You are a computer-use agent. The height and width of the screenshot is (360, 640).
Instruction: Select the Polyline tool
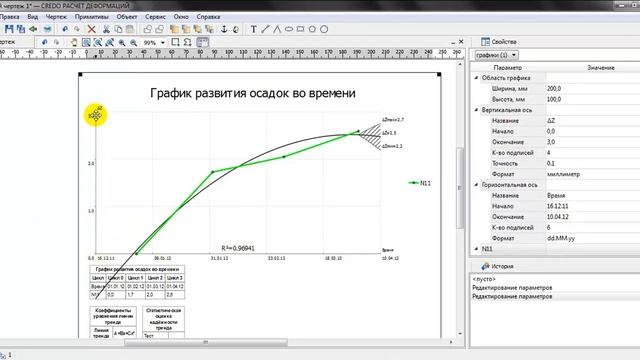point(277,29)
